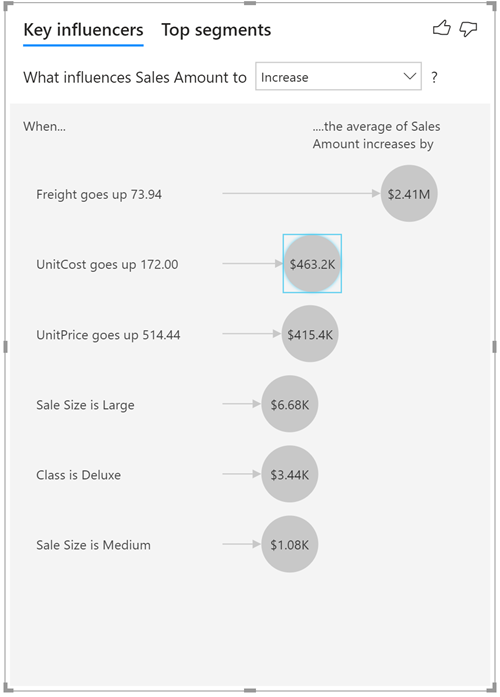Click the 'Sale Size is Medium' influencer
This screenshot has width=500, height=697.
tap(93, 545)
